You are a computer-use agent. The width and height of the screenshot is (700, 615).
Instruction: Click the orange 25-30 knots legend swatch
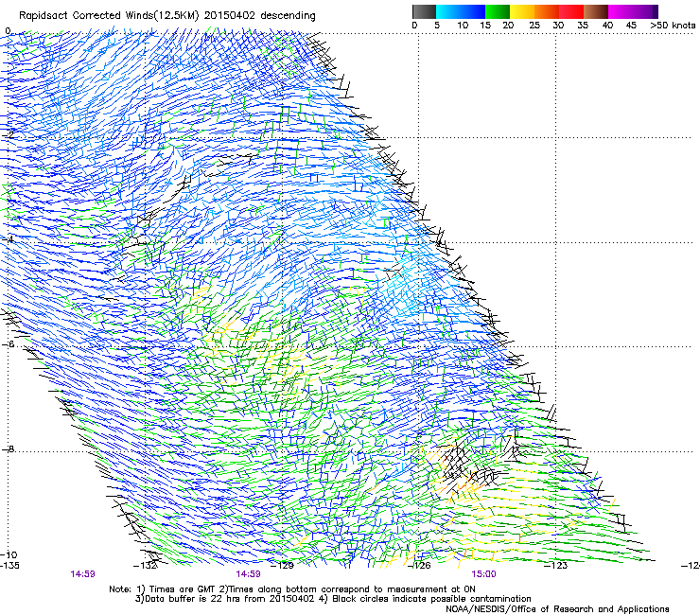pos(547,11)
